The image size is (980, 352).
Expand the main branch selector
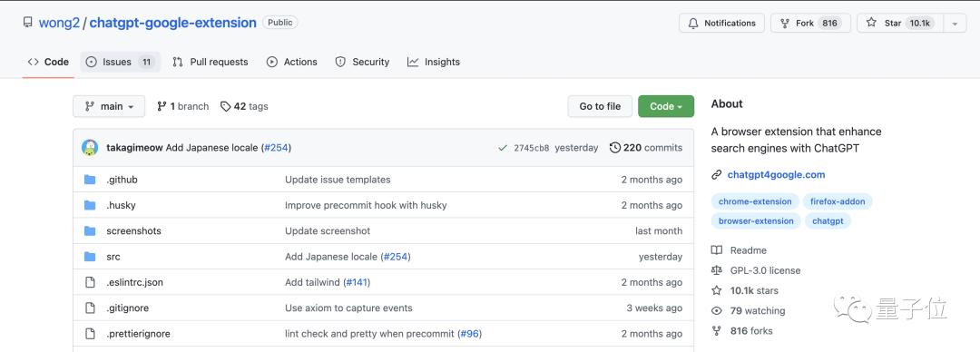[109, 106]
